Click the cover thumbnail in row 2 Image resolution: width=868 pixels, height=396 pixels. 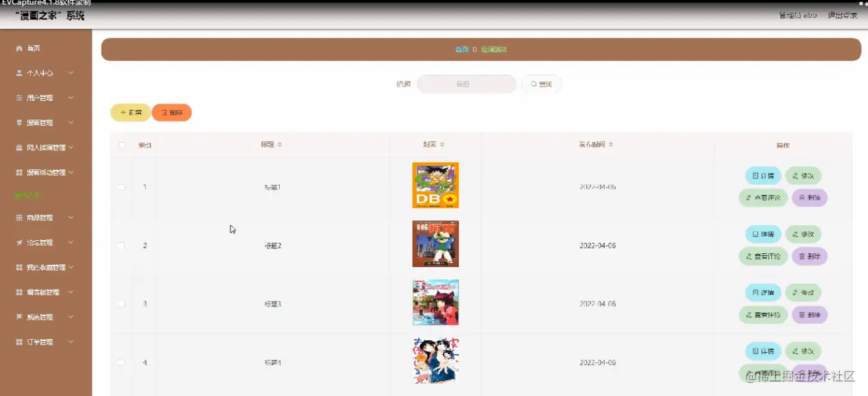[435, 244]
